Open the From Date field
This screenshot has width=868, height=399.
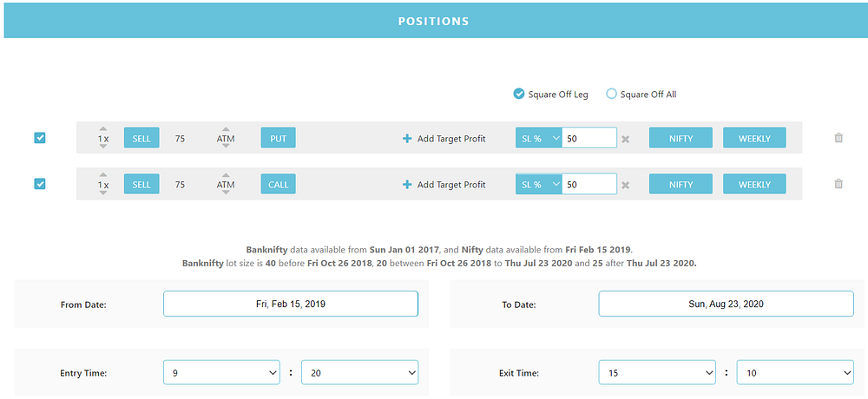pyautogui.click(x=291, y=304)
